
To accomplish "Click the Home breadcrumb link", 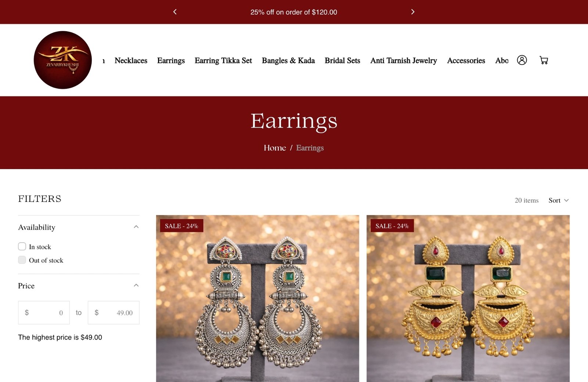I will 275,148.
